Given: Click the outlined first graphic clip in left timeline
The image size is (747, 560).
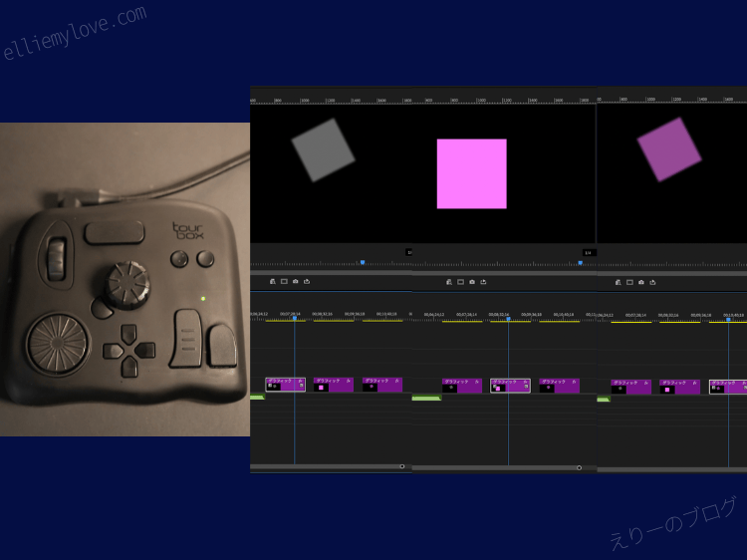Looking at the screenshot, I should coord(285,385).
